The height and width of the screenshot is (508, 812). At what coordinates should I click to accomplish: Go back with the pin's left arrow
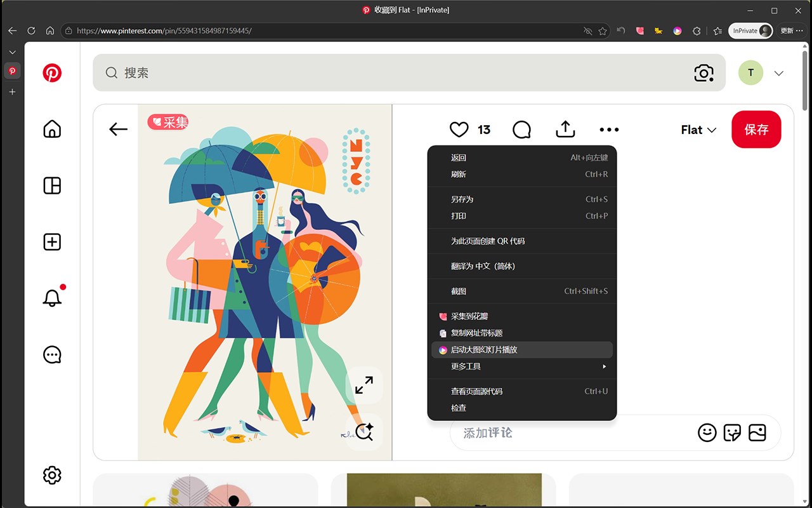click(x=119, y=130)
